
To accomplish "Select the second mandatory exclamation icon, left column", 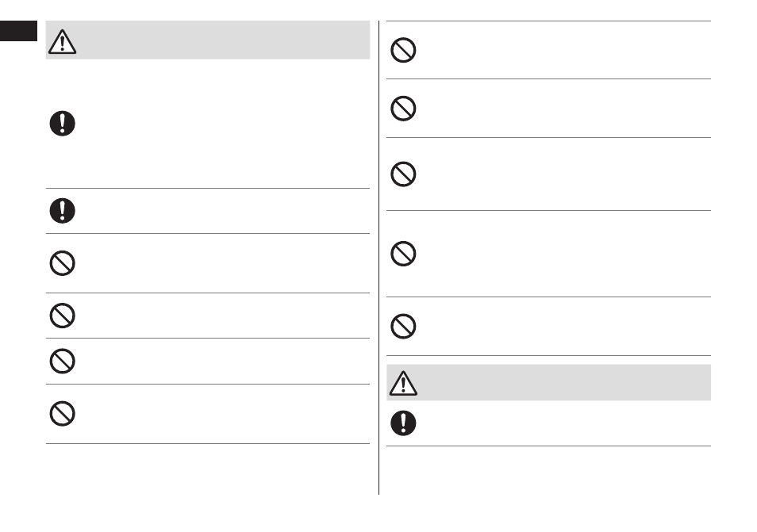I will tap(62, 211).
